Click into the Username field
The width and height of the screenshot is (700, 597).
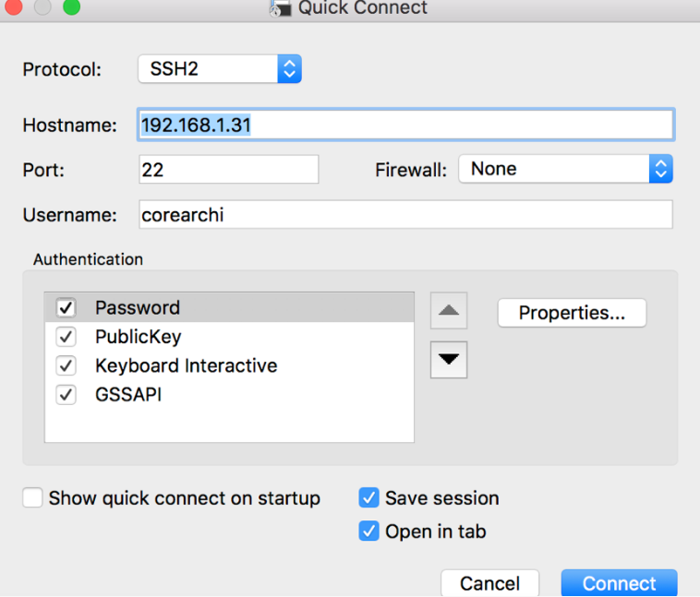pos(406,215)
